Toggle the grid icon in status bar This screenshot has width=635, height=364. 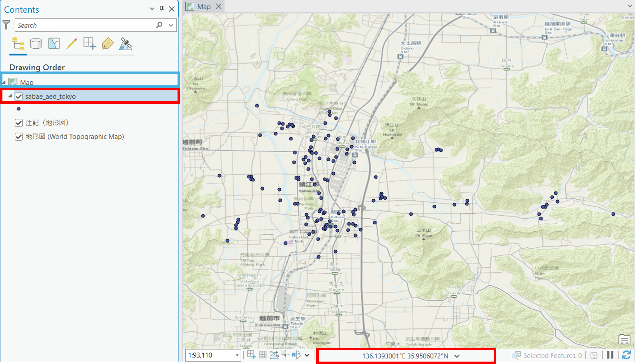pyautogui.click(x=262, y=355)
